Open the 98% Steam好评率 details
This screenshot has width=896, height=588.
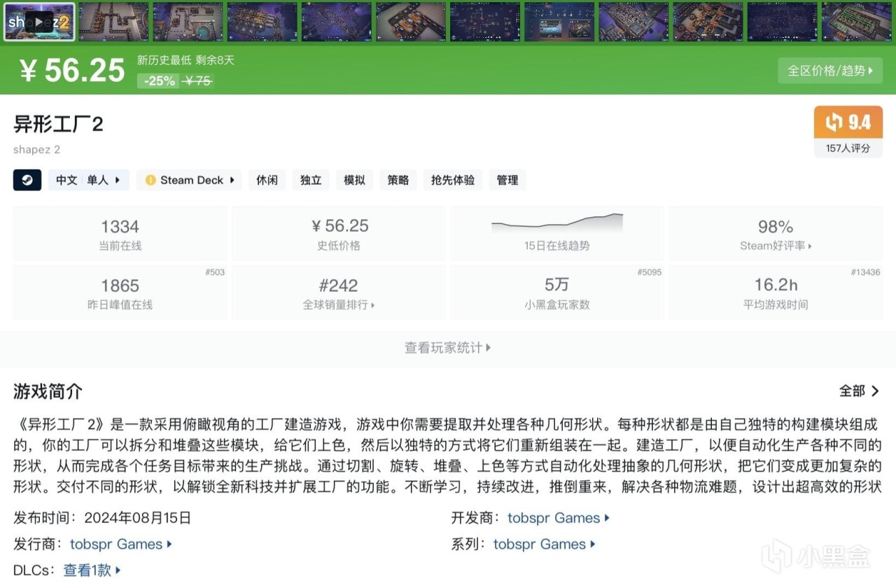pos(776,233)
